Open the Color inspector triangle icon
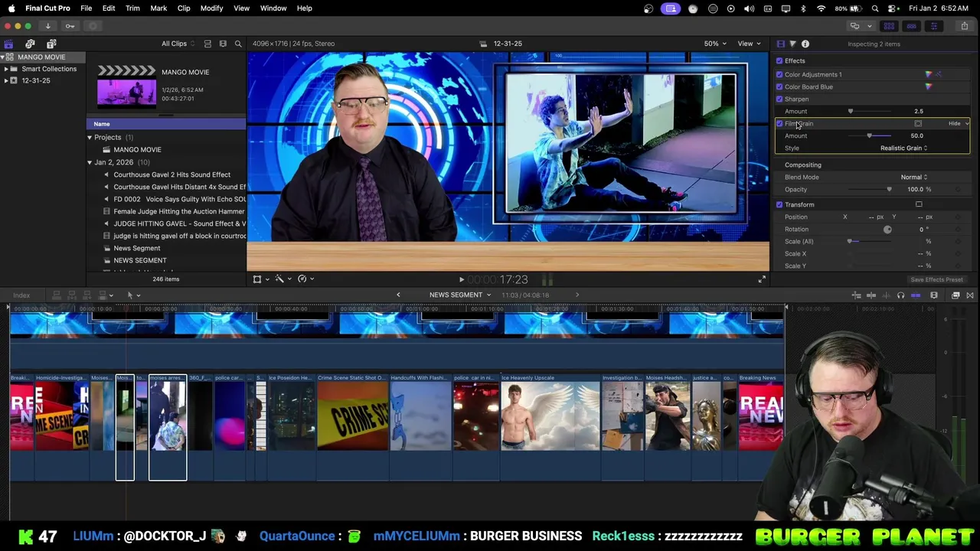 pos(792,44)
